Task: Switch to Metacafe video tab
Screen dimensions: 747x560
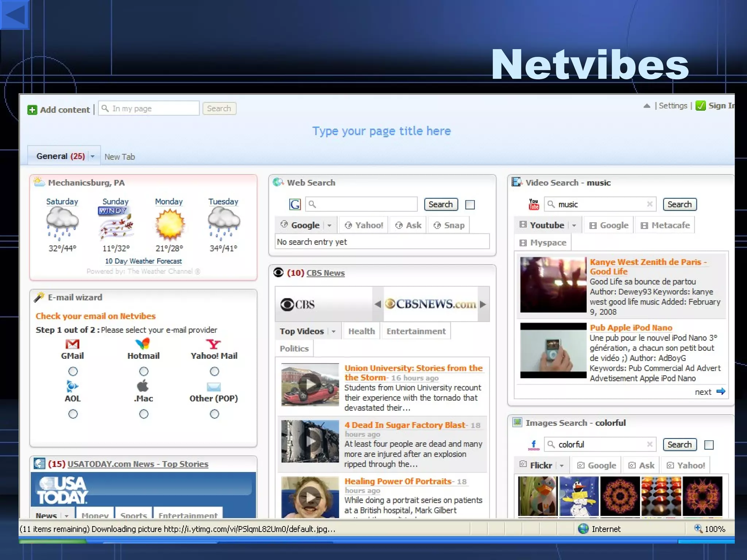Action: click(665, 225)
